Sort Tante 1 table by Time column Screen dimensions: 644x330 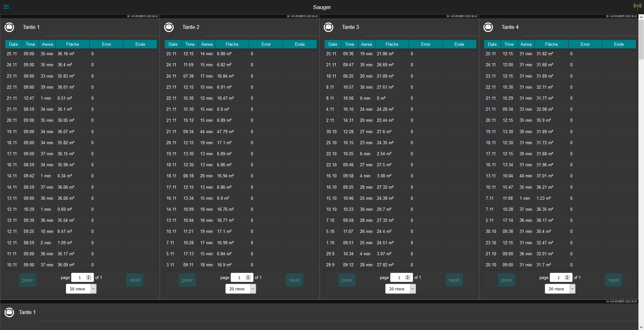click(x=31, y=44)
